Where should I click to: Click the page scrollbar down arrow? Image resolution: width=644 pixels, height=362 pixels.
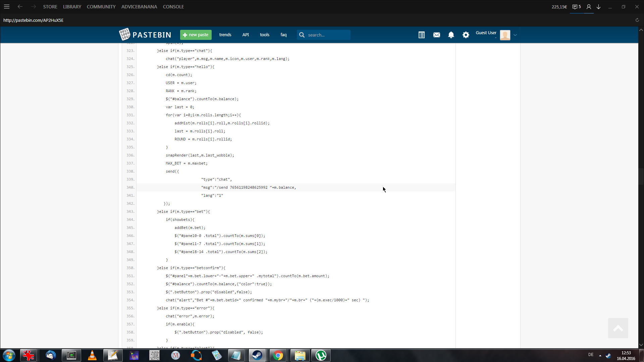641,345
